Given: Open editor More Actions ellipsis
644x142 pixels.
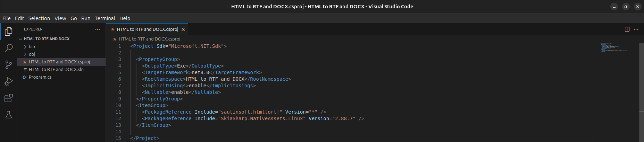Looking at the screenshot, I should (636, 29).
